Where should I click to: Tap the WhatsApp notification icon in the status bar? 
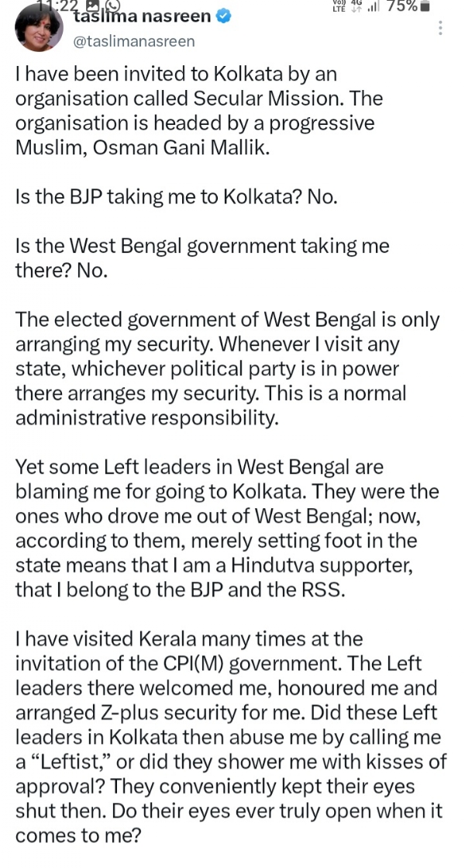(112, 5)
